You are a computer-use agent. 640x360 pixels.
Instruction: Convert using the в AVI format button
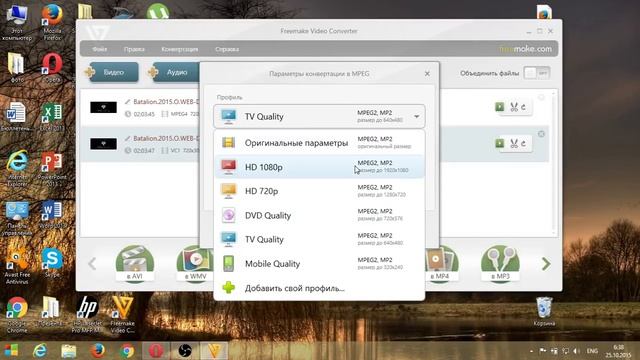click(134, 263)
